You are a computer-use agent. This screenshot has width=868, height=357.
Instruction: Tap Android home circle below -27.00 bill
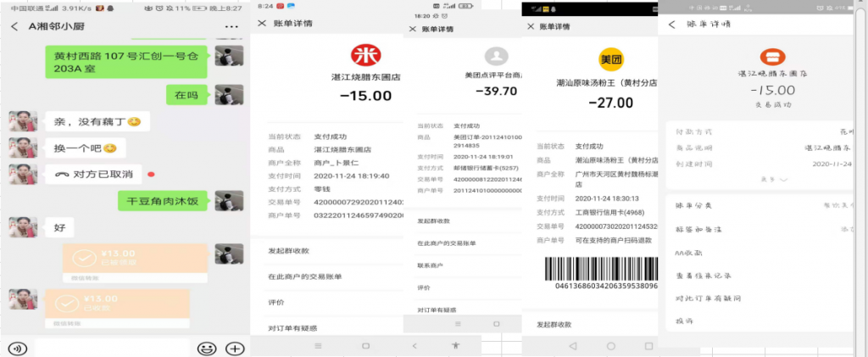611,346
